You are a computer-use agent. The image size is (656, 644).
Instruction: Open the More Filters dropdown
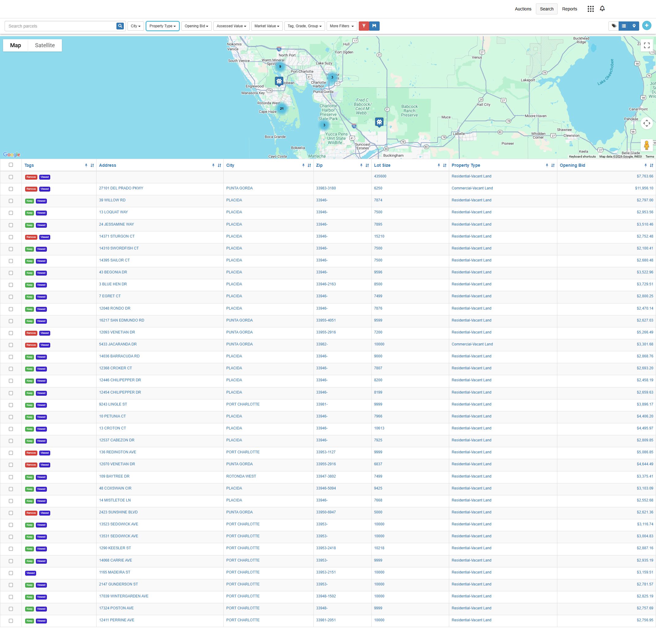342,26
